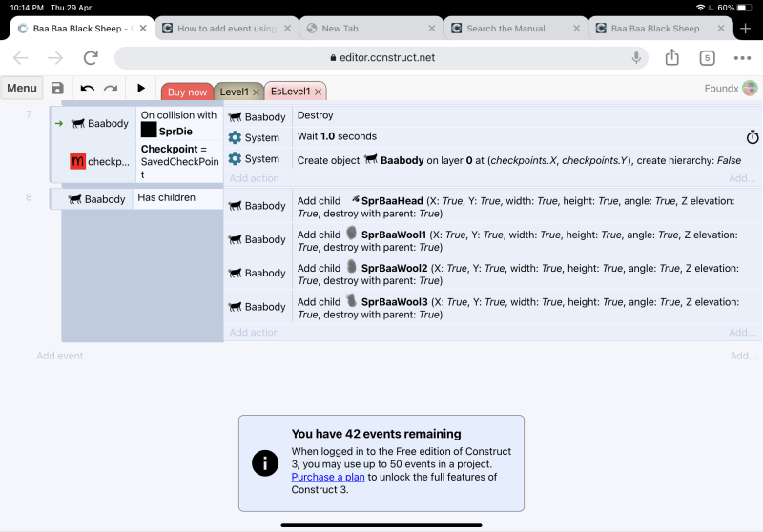
Task: Close the New Tab browser tab
Action: pyautogui.click(x=432, y=29)
